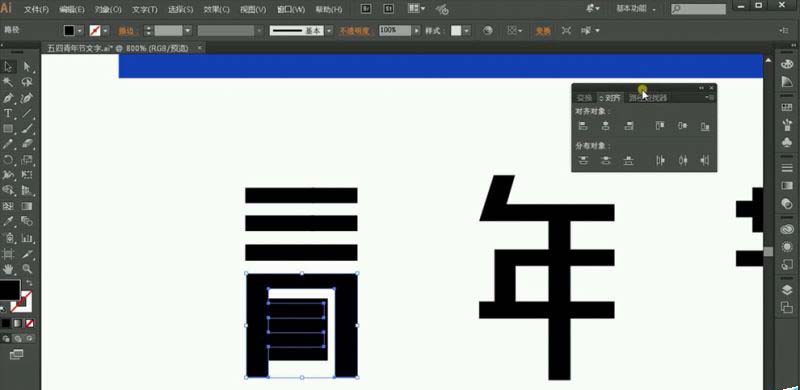Choose Draw Normal mode
The height and width of the screenshot is (390, 800).
coord(6,338)
